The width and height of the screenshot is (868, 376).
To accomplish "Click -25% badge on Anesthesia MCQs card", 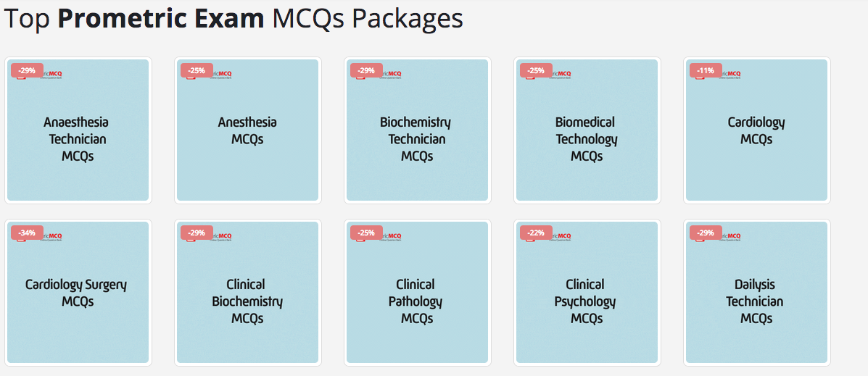I will tap(197, 70).
